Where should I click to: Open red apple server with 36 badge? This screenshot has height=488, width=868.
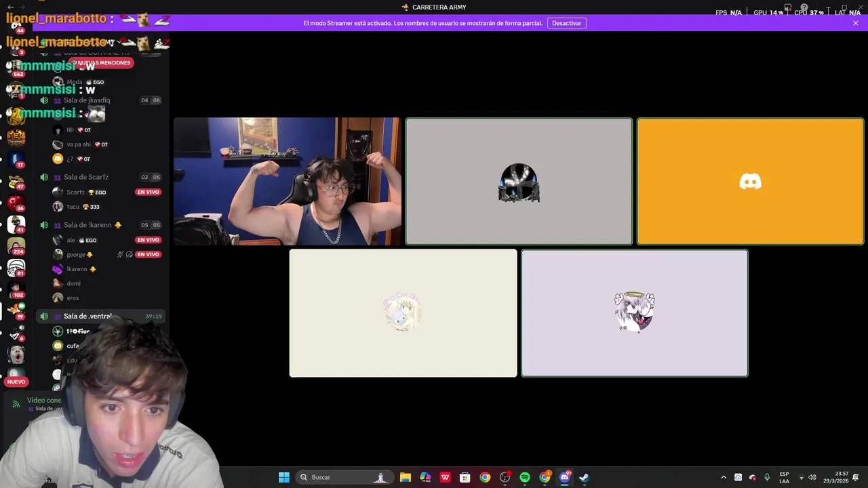click(x=16, y=203)
